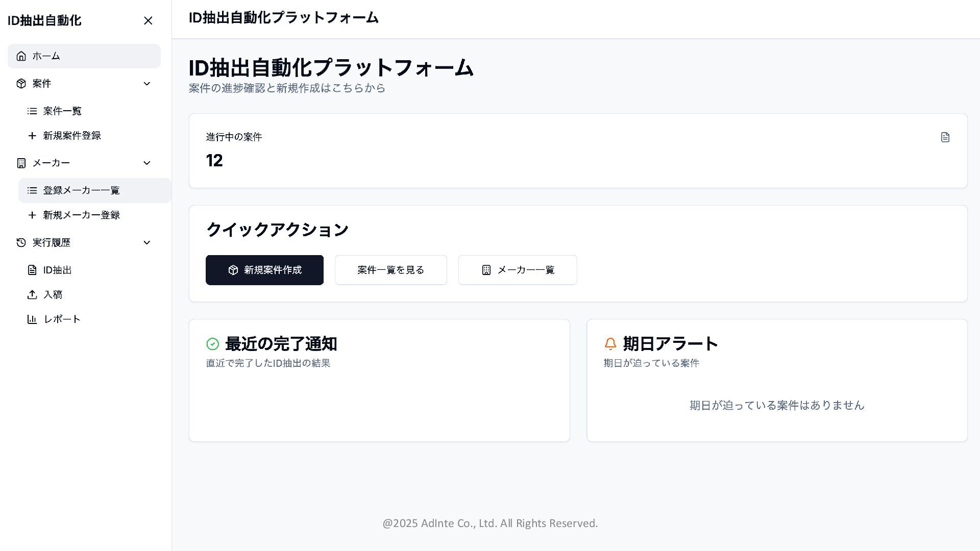Click the history clock icon beside 実行履歴
The width and height of the screenshot is (980, 551).
[21, 243]
